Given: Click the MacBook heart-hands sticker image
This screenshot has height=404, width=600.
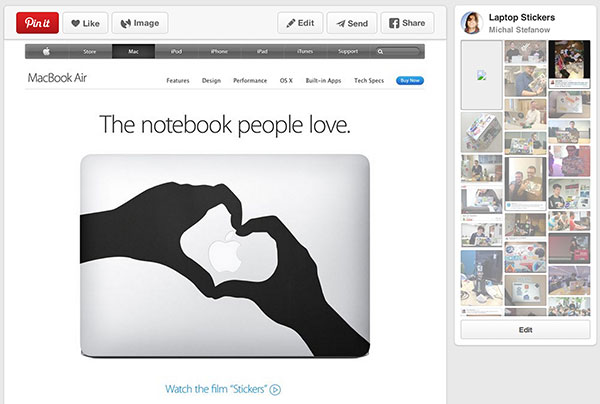Looking at the screenshot, I should tap(225, 256).
